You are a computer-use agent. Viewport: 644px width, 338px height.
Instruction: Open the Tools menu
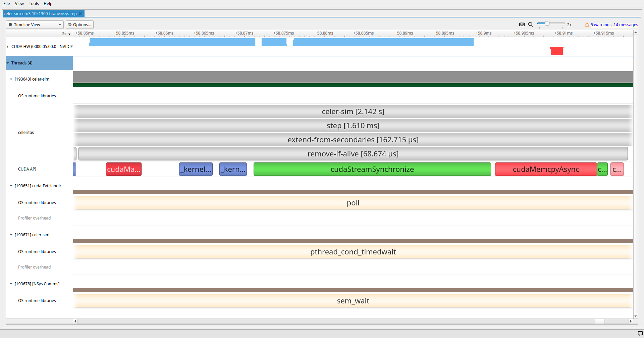[34, 4]
